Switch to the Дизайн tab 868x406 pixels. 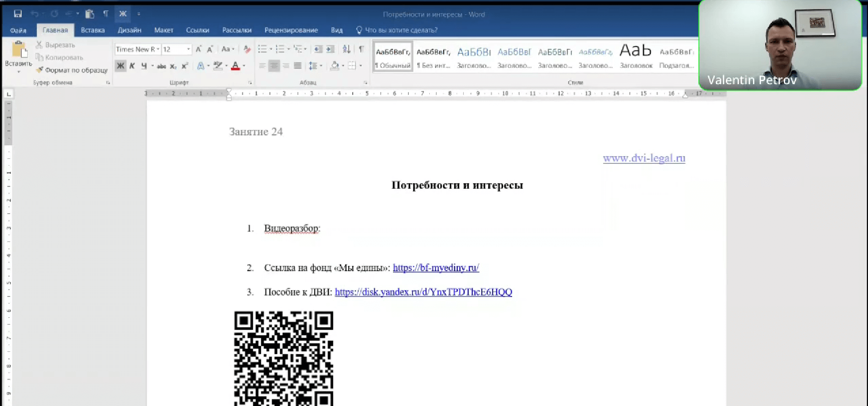(129, 30)
